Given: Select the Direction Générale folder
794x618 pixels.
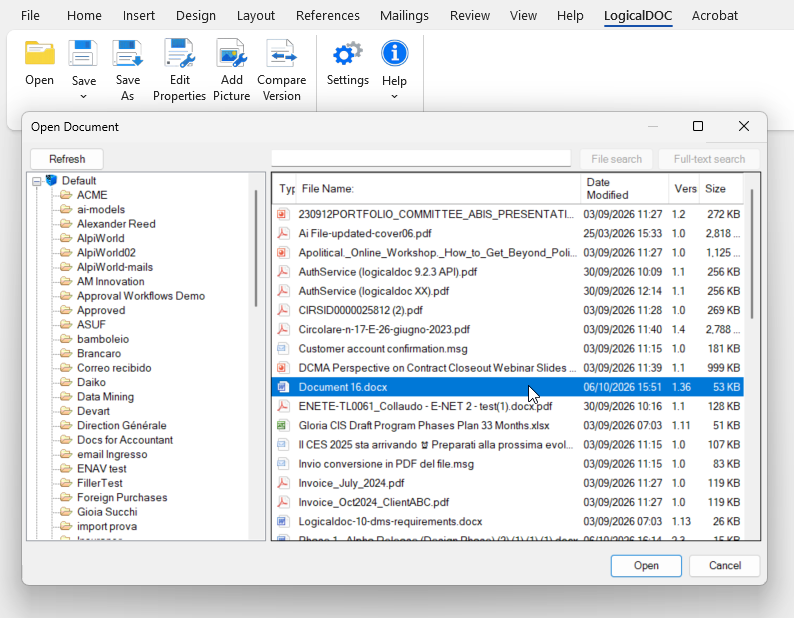Looking at the screenshot, I should click(x=122, y=426).
